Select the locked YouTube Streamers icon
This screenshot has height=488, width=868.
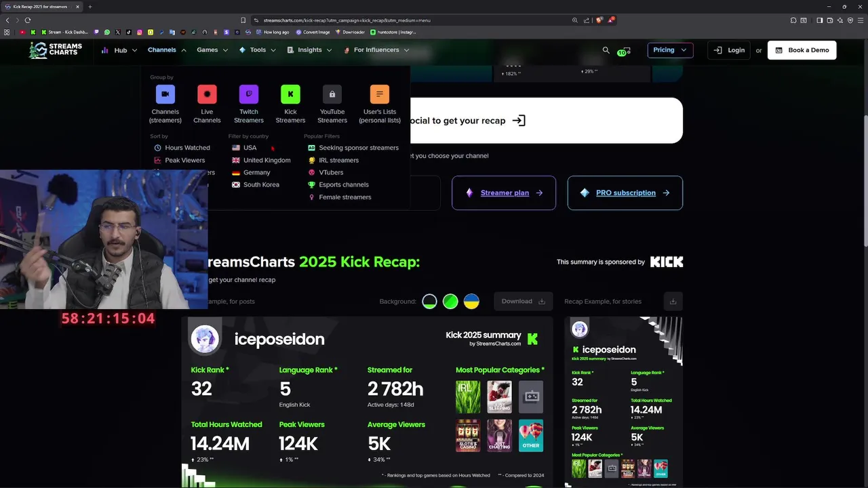point(332,94)
